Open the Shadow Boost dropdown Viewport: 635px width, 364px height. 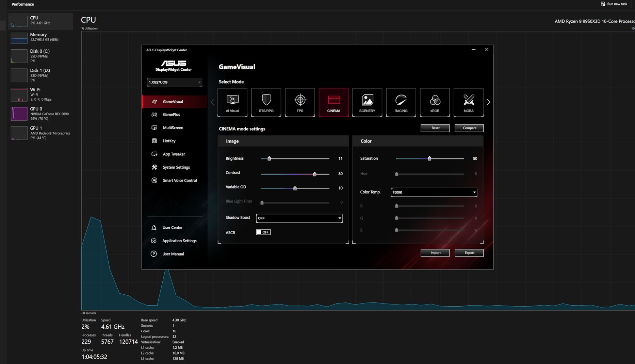299,218
